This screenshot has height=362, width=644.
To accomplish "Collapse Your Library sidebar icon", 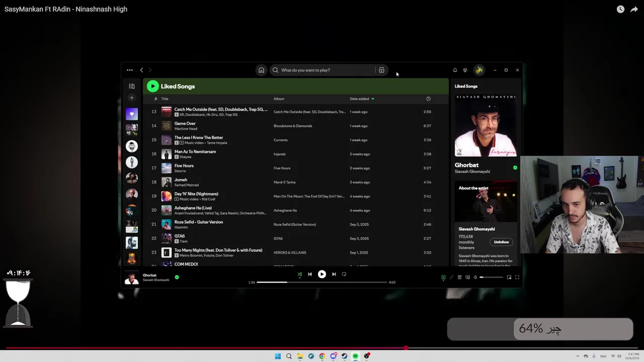I will coord(132,86).
